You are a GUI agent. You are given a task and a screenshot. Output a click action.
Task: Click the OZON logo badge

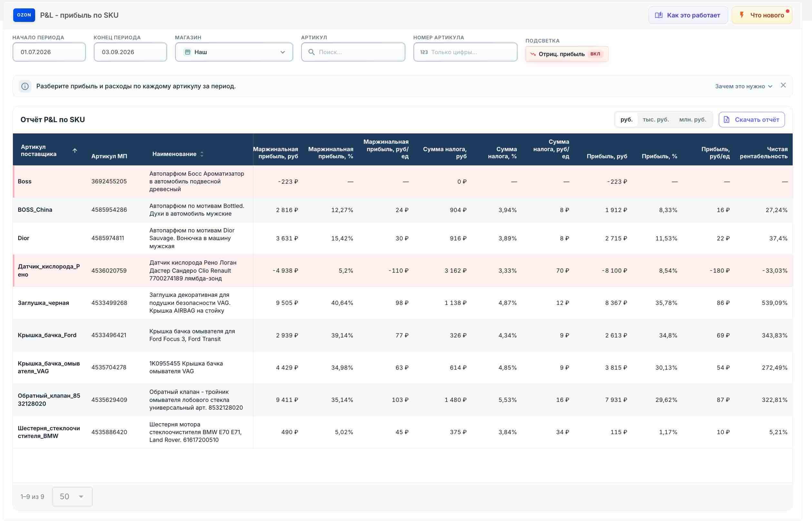24,15
